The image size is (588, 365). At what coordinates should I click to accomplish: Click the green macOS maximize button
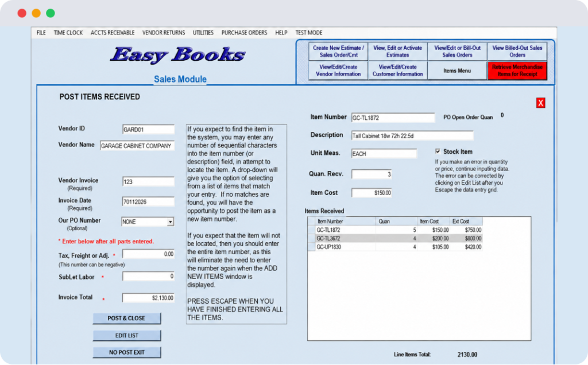pyautogui.click(x=51, y=13)
